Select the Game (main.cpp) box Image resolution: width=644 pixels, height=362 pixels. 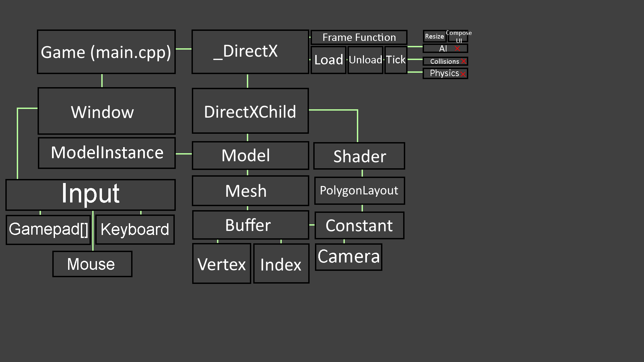[x=106, y=52]
